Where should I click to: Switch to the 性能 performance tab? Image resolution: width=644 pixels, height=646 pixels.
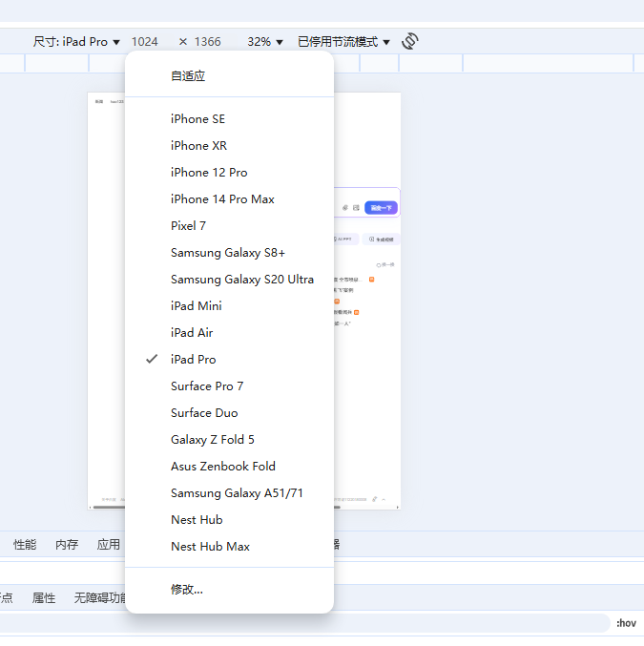click(25, 544)
